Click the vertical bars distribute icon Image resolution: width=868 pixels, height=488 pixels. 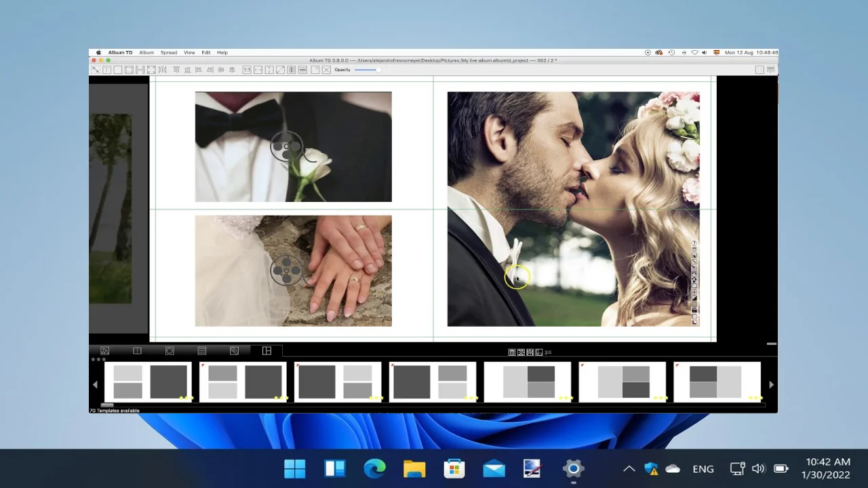[292, 70]
